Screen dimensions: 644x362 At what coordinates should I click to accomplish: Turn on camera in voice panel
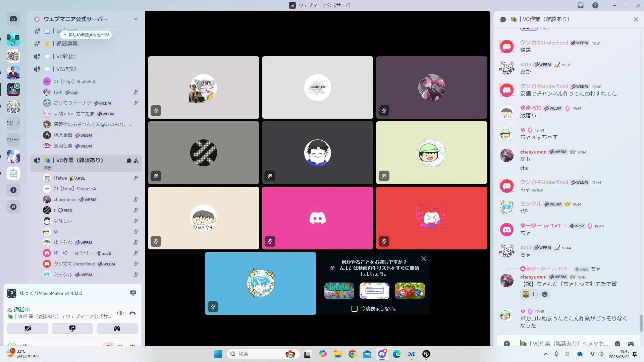pyautogui.click(x=28, y=328)
